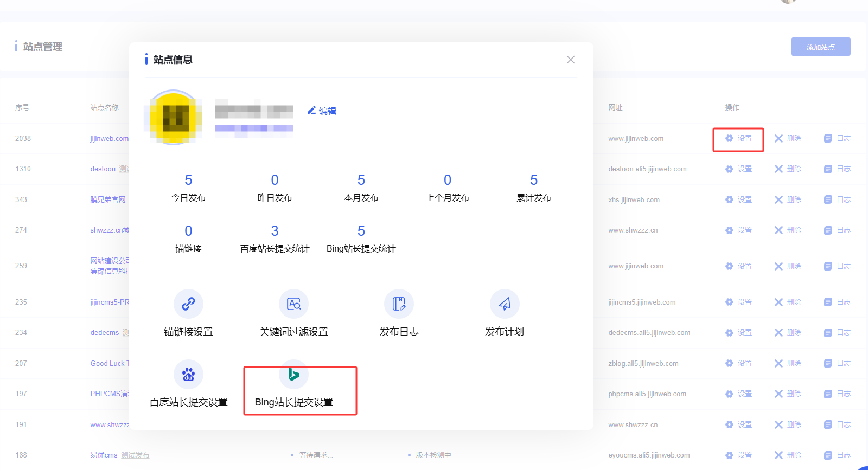Click the site avatar thumbnail
The image size is (868, 470).
tap(173, 117)
